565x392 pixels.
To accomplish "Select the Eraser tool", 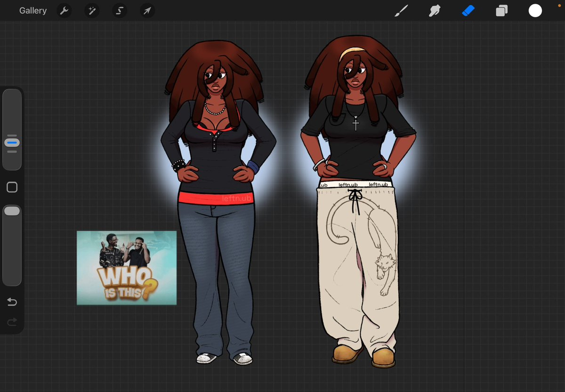I will coord(468,11).
